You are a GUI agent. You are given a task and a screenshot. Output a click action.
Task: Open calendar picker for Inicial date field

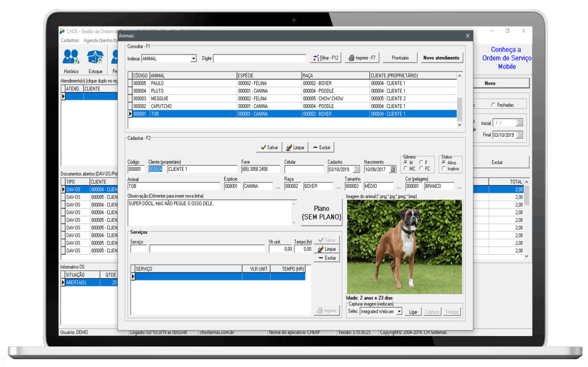click(519, 123)
